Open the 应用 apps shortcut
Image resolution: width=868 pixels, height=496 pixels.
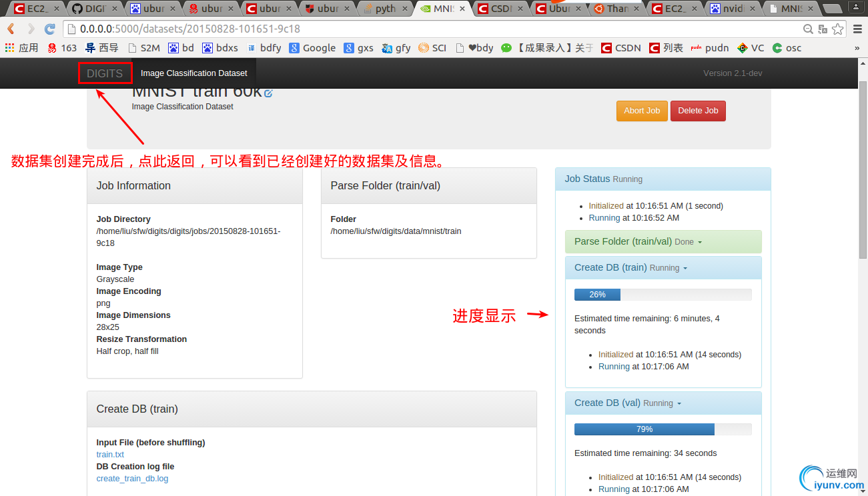[21, 48]
